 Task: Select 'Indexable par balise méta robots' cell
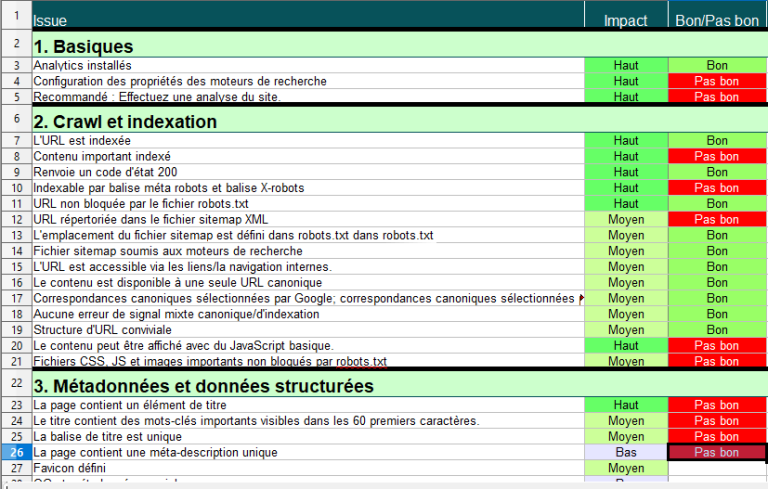(x=308, y=188)
